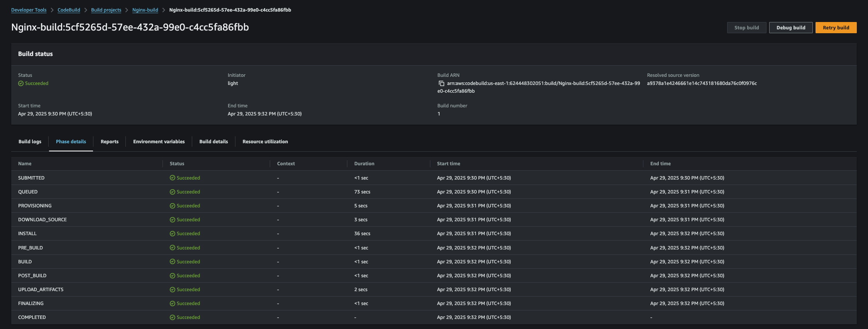Click the Name column header
Image resolution: width=868 pixels, height=329 pixels.
pyautogui.click(x=25, y=164)
